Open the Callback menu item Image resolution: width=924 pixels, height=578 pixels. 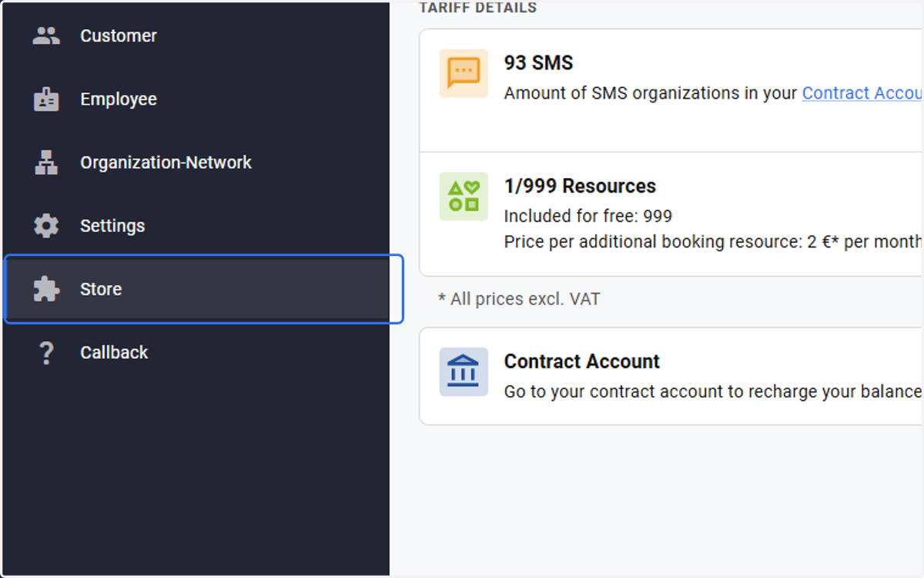tap(196, 352)
